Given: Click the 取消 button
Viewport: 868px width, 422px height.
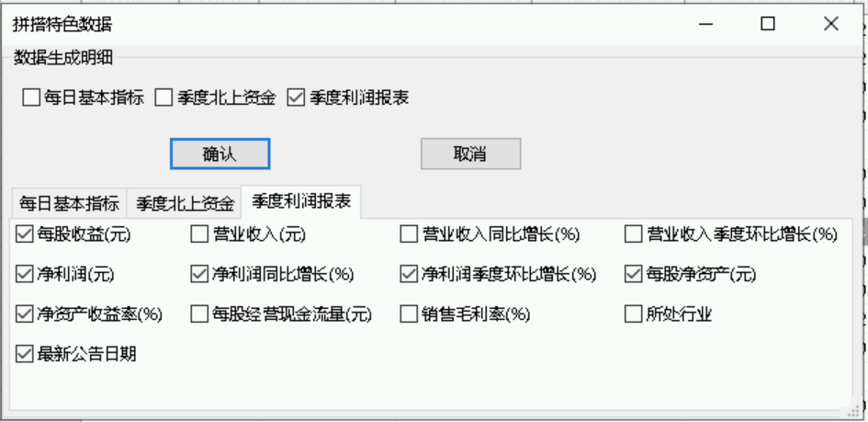Looking at the screenshot, I should coord(470,154).
